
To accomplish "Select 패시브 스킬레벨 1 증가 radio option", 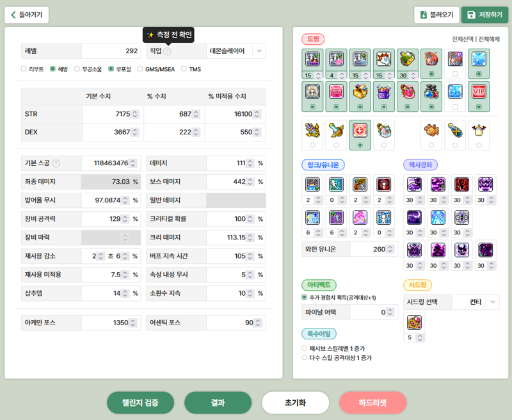I will [x=305, y=348].
